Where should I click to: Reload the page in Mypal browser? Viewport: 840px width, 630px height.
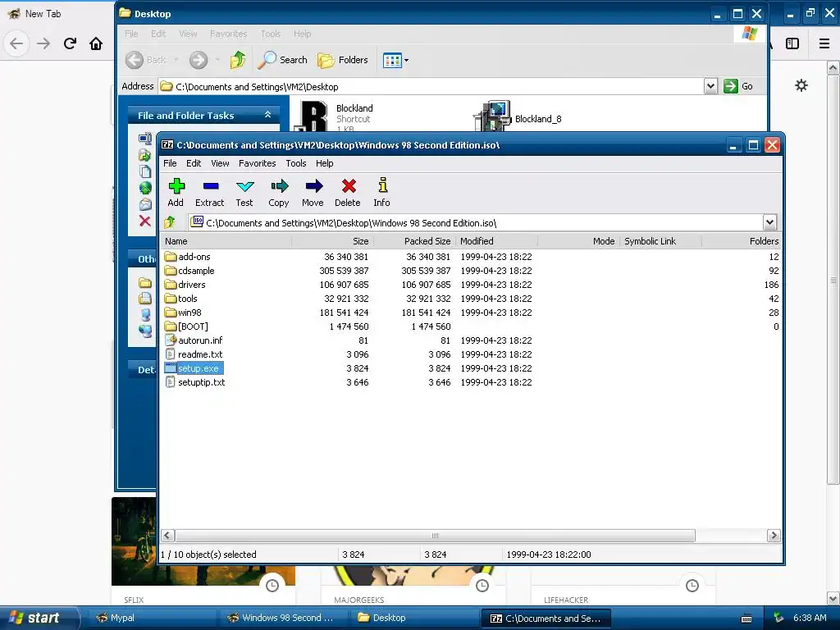[70, 43]
